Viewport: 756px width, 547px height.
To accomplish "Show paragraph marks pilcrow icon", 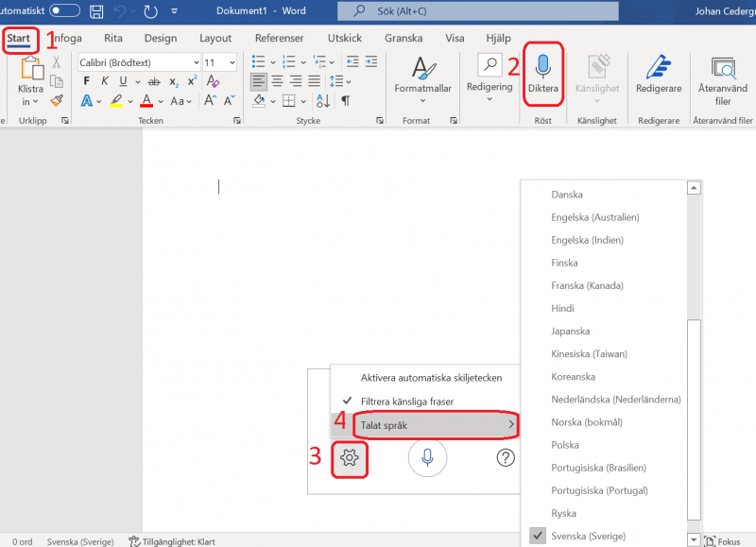I will coord(346,101).
